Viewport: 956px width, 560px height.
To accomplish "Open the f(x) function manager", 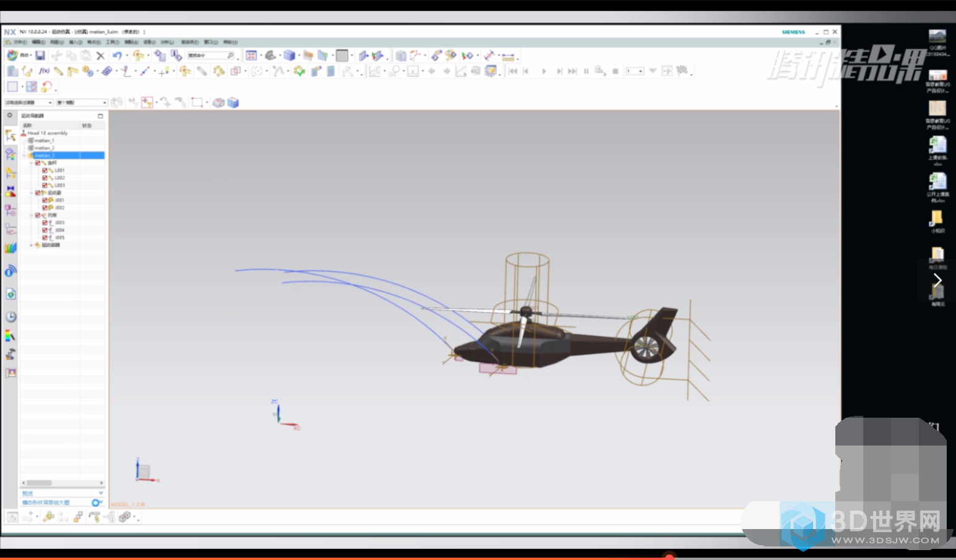I will (45, 71).
